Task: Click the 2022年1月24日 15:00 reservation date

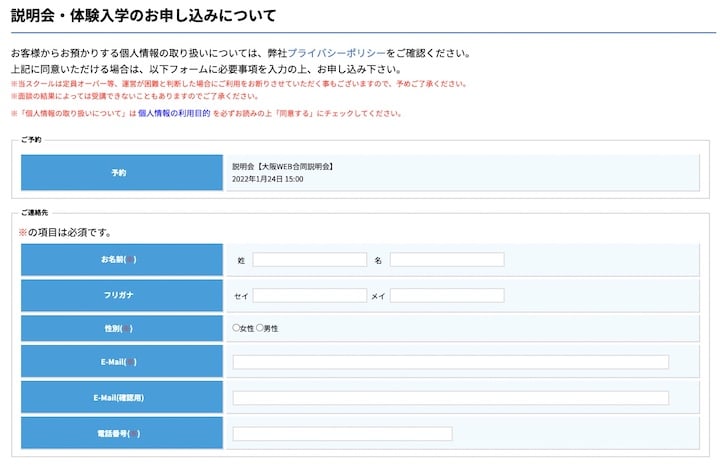Action: pos(267,180)
